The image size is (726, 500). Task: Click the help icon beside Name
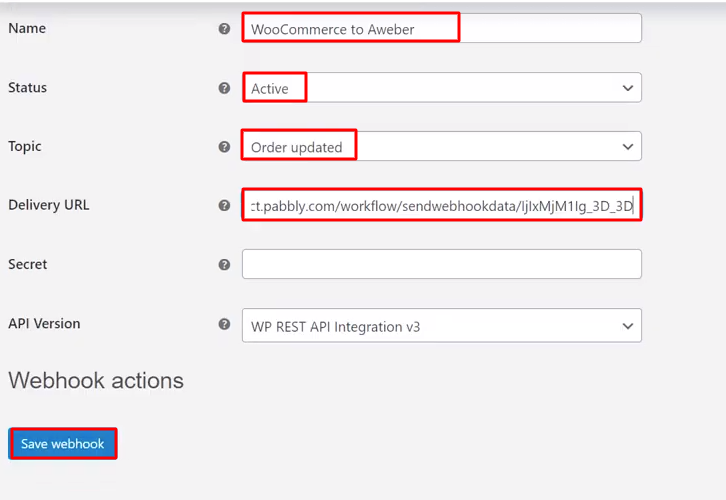[224, 29]
